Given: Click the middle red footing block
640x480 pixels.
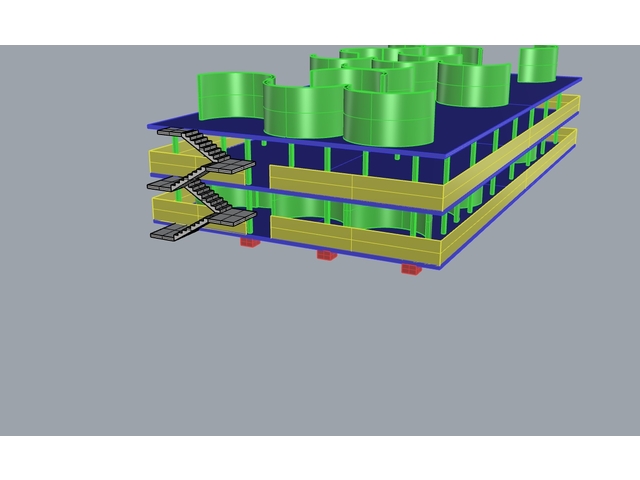Looking at the screenshot, I should point(327,254).
